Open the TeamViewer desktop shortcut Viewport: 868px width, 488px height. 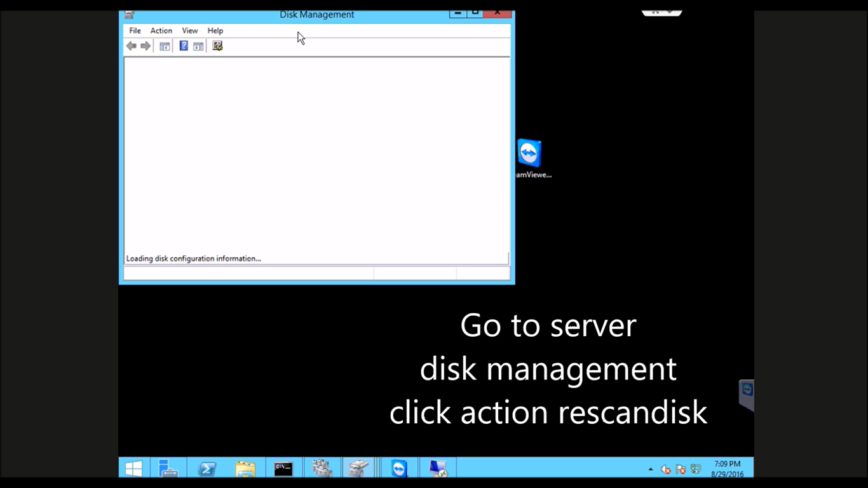[x=528, y=152]
